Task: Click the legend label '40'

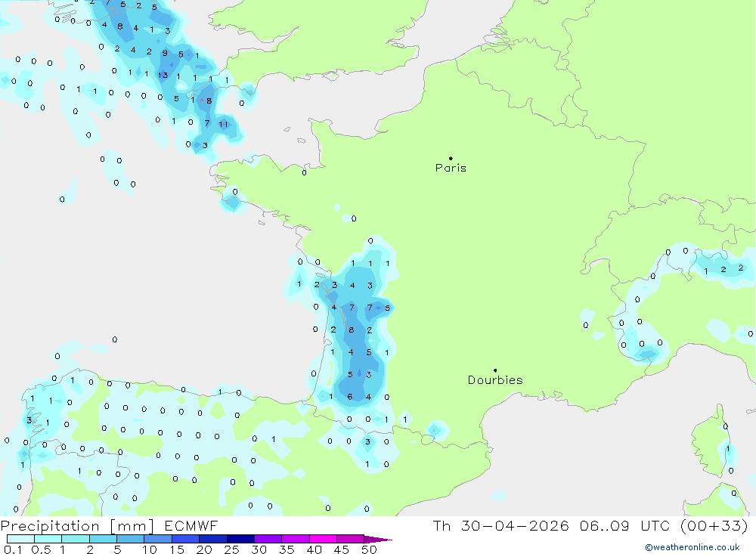Action: click(x=314, y=549)
